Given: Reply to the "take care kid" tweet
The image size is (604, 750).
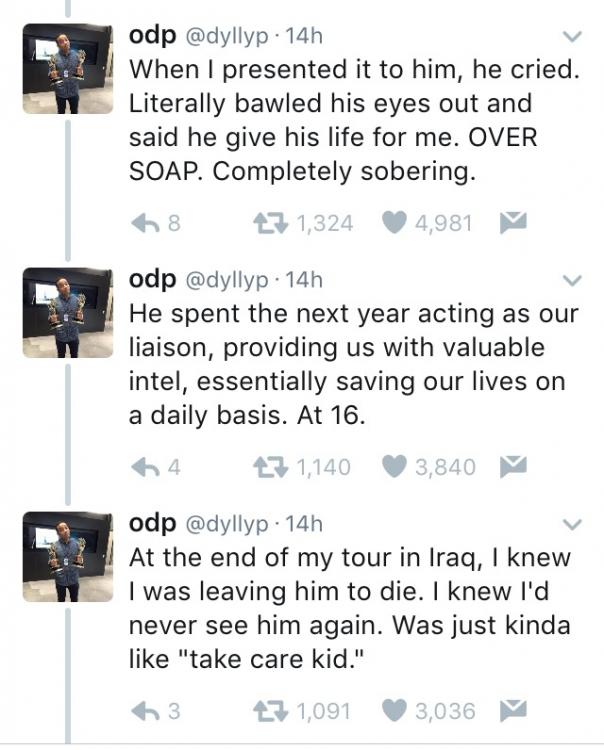Looking at the screenshot, I should pyautogui.click(x=146, y=711).
